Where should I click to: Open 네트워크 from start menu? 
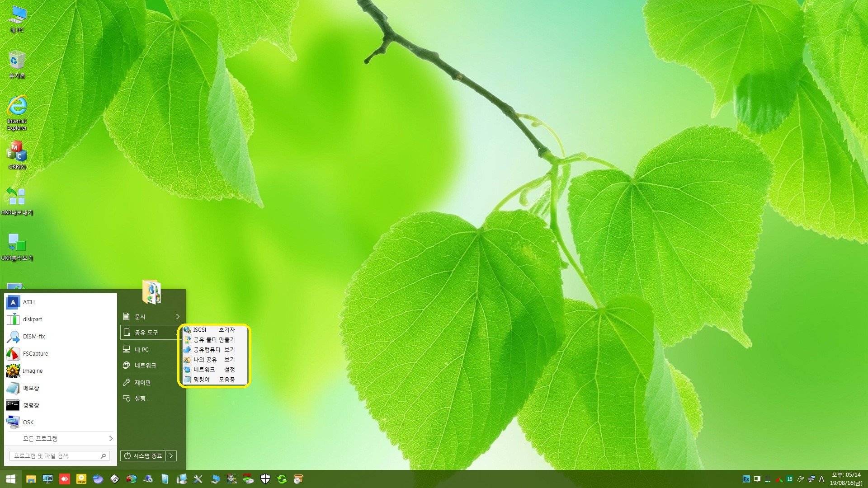tap(151, 365)
